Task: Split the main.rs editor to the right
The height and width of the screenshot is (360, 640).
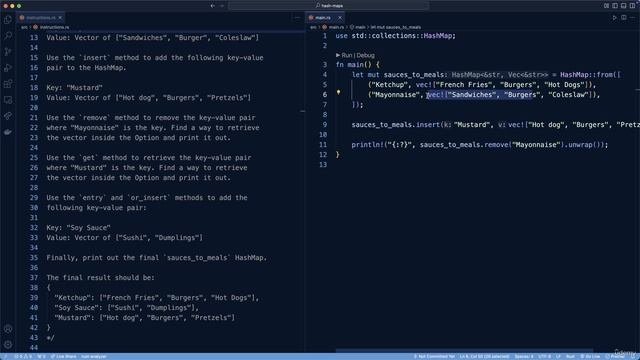Action: tap(624, 18)
